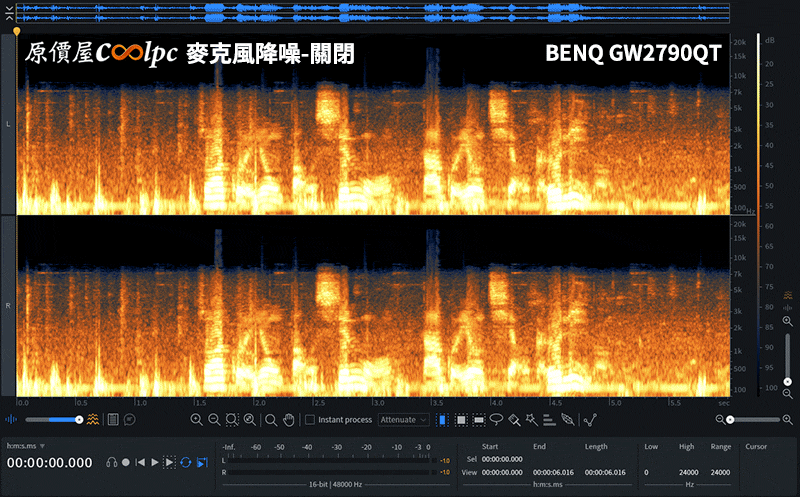Toggle loop playback
Image resolution: width=800 pixels, height=497 pixels.
[x=186, y=462]
